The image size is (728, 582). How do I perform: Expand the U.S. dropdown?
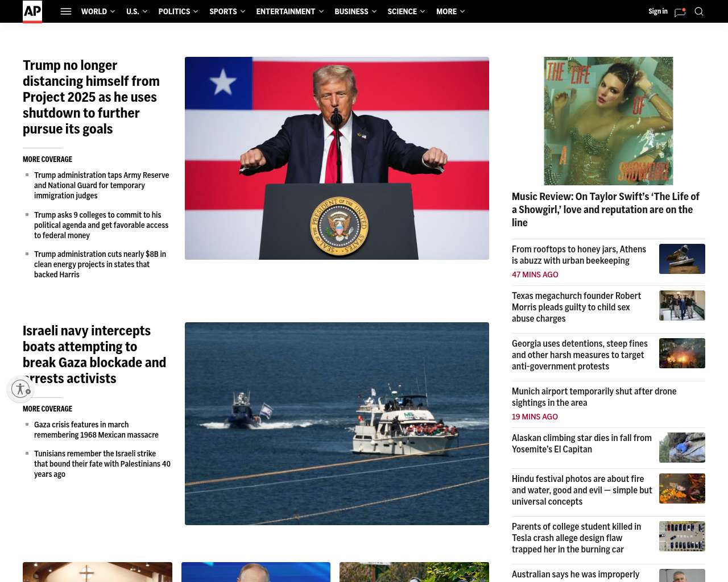(136, 11)
